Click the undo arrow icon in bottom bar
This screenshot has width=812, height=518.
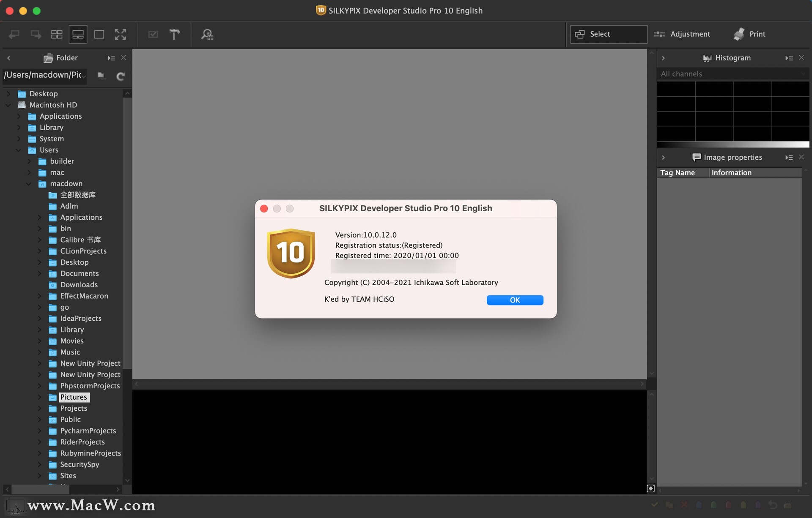pyautogui.click(x=773, y=504)
